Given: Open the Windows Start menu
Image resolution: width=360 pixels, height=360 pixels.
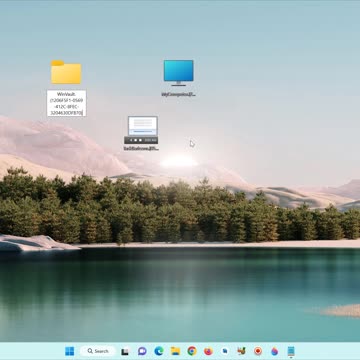Looking at the screenshot, I should [70, 351].
